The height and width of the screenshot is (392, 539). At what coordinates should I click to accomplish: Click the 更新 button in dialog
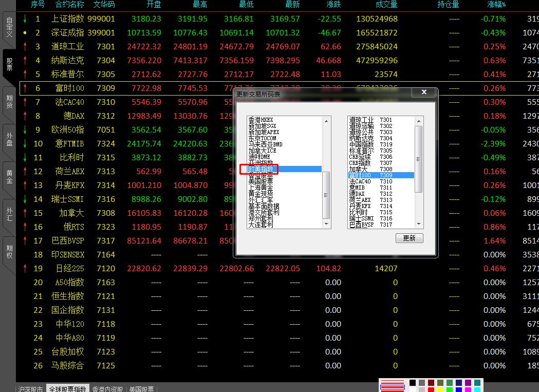[409, 238]
